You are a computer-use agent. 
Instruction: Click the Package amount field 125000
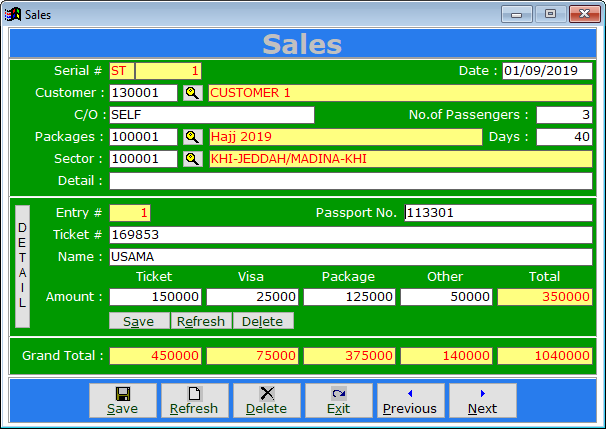349,297
